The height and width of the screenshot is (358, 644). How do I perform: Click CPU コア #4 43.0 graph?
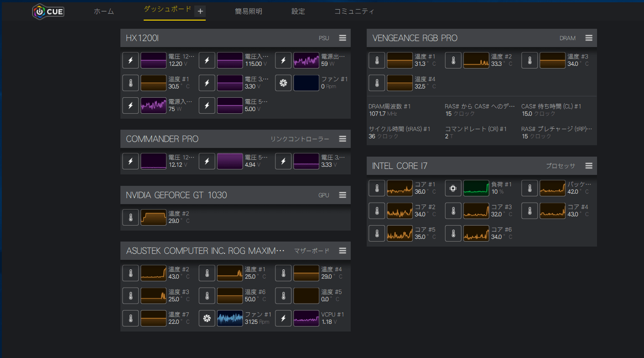pos(553,211)
